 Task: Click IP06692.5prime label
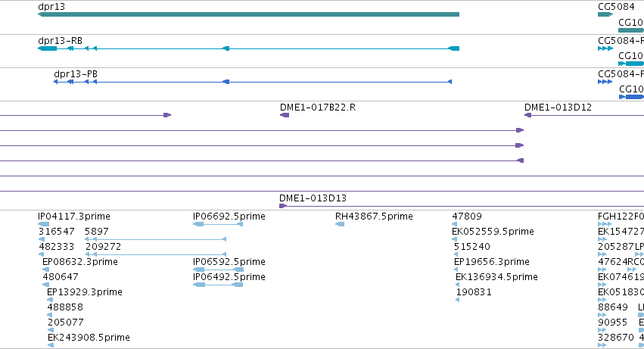pos(229,217)
